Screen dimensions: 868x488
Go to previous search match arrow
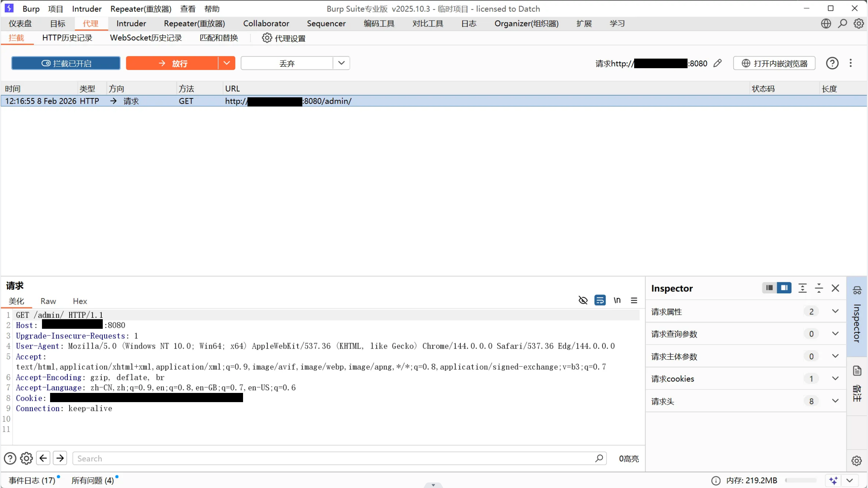pos(43,458)
